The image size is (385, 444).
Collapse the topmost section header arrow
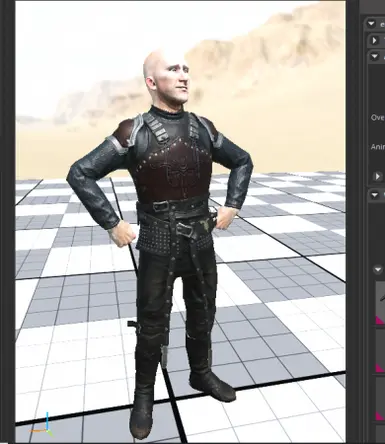371,24
